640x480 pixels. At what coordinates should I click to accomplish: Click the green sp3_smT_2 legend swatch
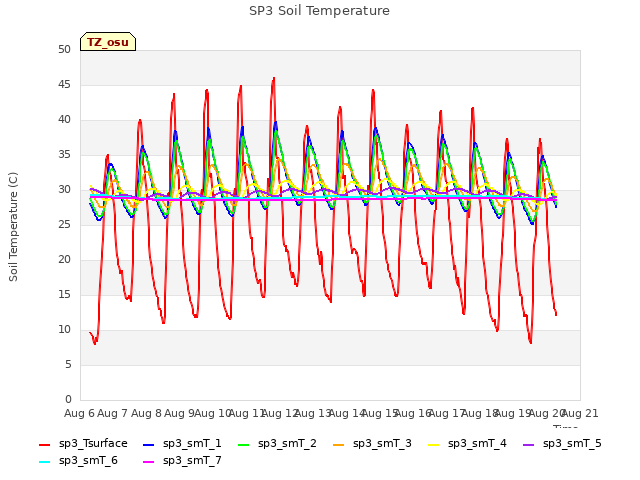coord(243,444)
